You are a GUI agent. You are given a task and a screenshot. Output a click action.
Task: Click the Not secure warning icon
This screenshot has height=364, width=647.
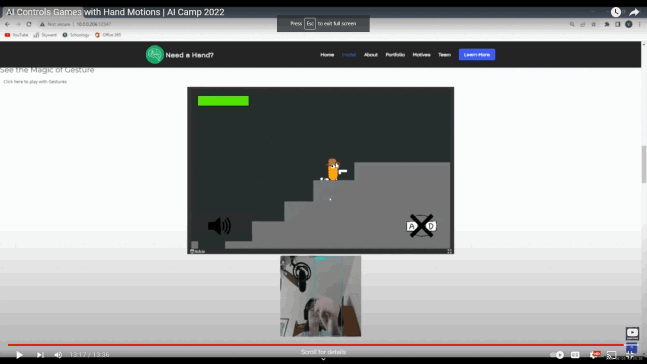42,24
